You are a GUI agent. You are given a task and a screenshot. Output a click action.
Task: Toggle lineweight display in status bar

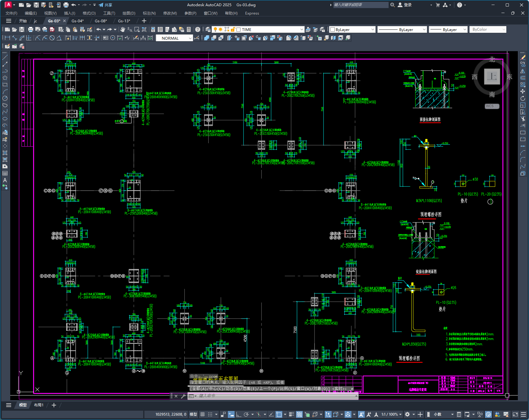click(292, 414)
